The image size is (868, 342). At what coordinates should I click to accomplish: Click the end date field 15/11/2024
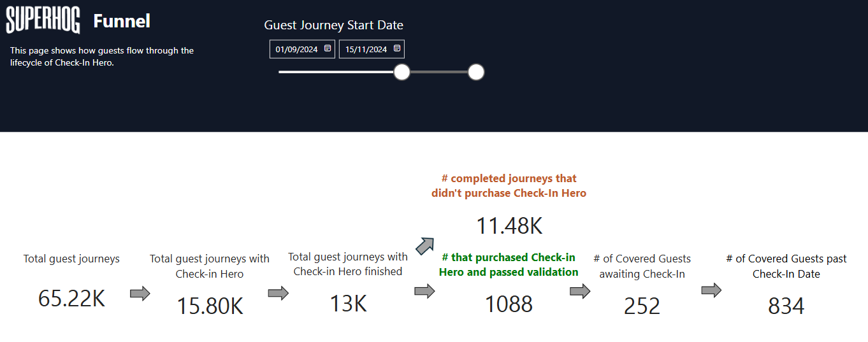pyautogui.click(x=366, y=49)
